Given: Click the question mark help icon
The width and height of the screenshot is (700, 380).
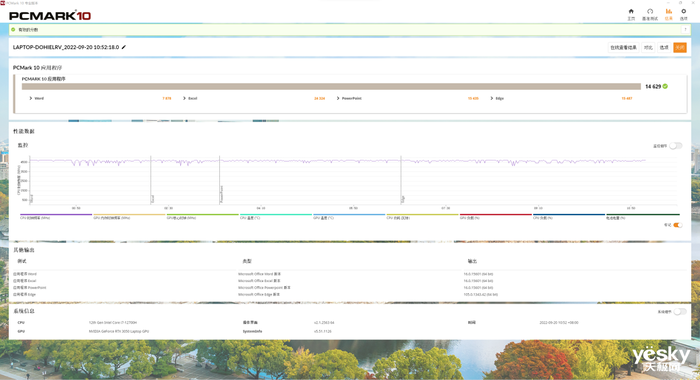Looking at the screenshot, I should click(685, 29).
